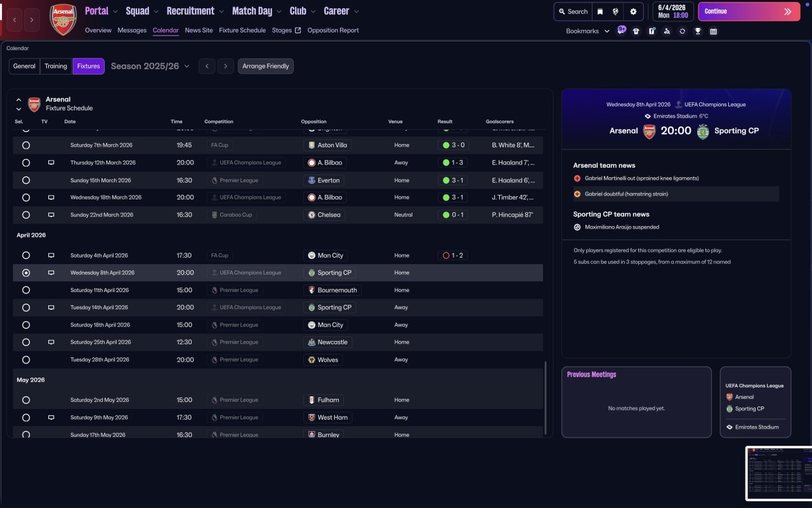
Task: Open the calendar grid icon shortcut
Action: coord(713,31)
